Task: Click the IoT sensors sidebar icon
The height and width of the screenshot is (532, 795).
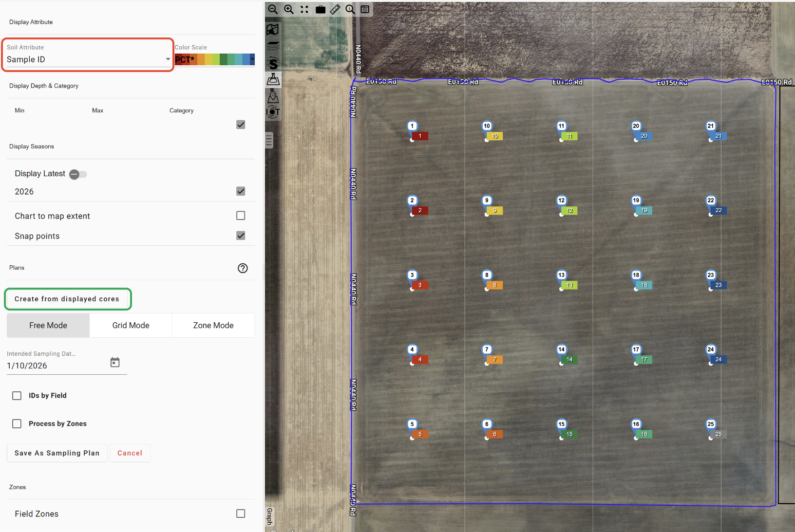Action: point(273,112)
